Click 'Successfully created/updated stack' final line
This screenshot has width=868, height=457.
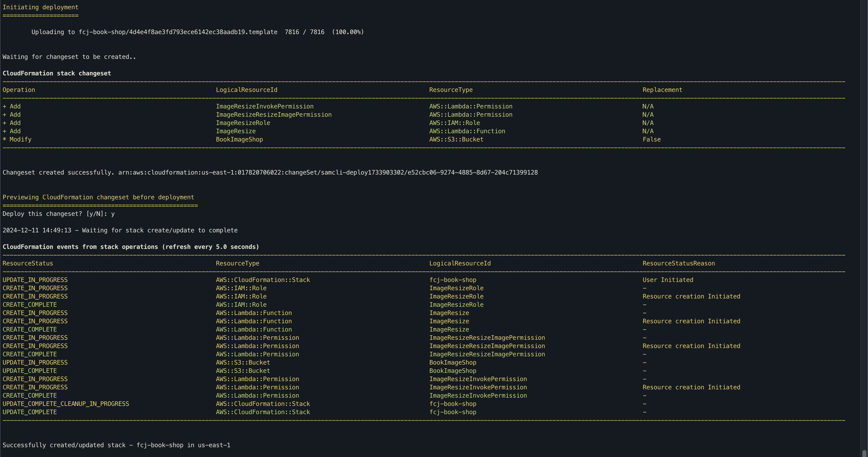click(x=116, y=445)
